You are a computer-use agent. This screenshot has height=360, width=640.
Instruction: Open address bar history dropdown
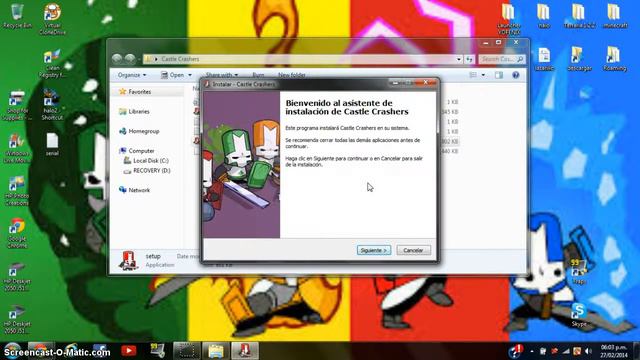tap(459, 59)
